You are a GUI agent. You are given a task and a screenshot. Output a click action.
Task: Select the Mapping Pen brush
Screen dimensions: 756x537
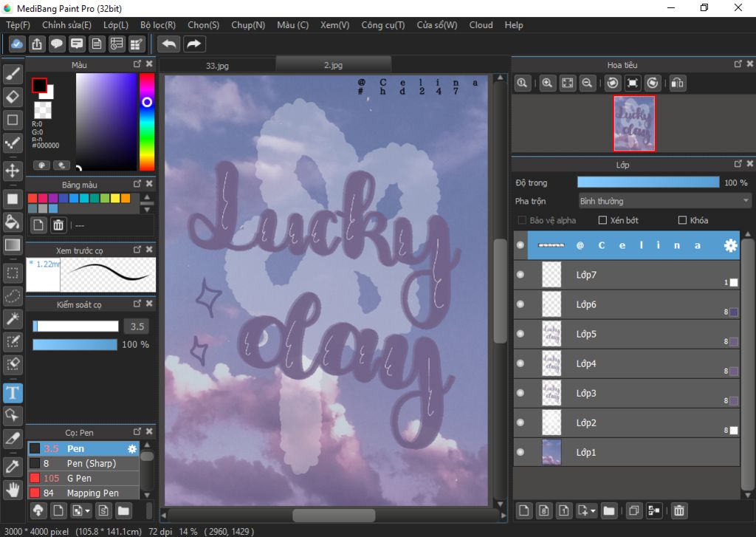[x=83, y=493]
